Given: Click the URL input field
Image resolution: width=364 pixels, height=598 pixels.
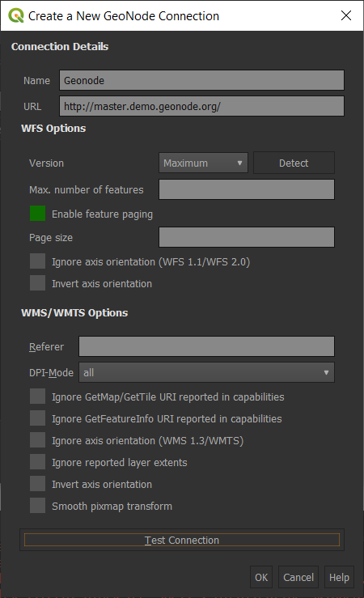Looking at the screenshot, I should 201,106.
